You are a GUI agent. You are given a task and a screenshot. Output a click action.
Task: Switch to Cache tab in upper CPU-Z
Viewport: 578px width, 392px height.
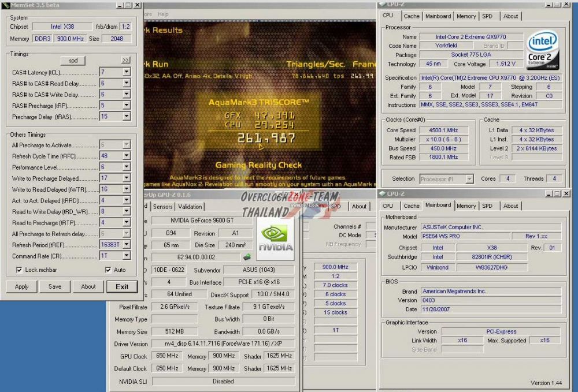pos(411,16)
